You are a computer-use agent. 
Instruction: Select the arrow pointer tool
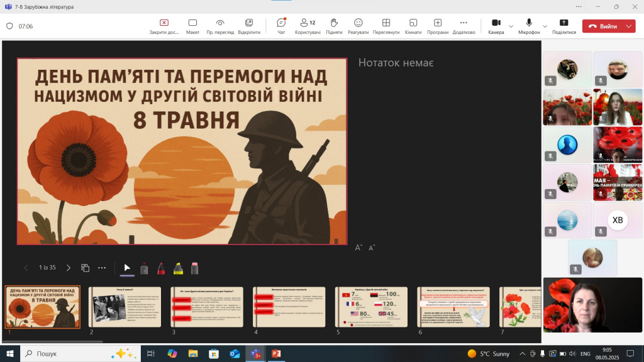tap(127, 268)
